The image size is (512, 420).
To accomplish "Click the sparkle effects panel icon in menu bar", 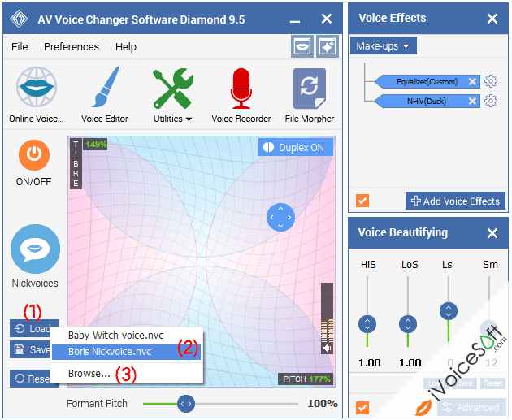I will coord(328,46).
